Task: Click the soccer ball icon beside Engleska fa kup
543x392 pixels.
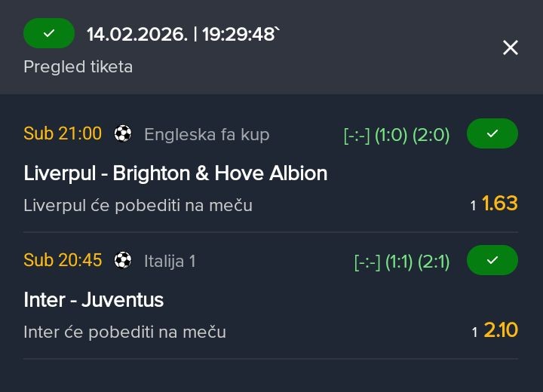Action: pyautogui.click(x=122, y=134)
